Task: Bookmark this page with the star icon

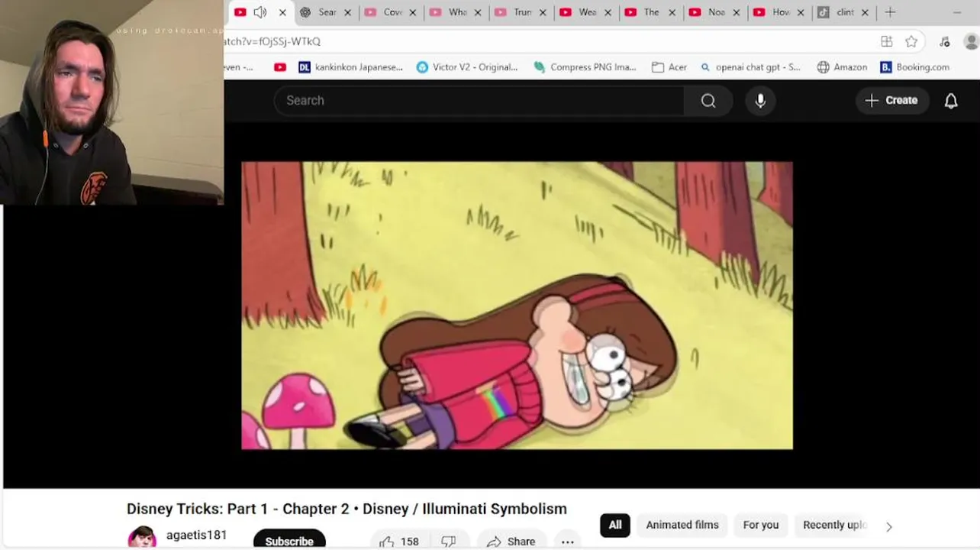Action: click(x=911, y=41)
